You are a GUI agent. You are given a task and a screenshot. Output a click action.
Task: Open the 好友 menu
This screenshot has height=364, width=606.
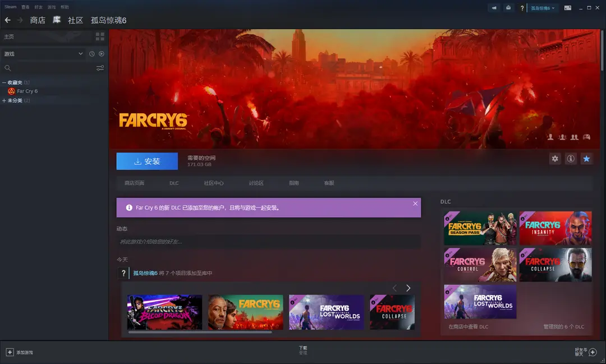click(39, 7)
